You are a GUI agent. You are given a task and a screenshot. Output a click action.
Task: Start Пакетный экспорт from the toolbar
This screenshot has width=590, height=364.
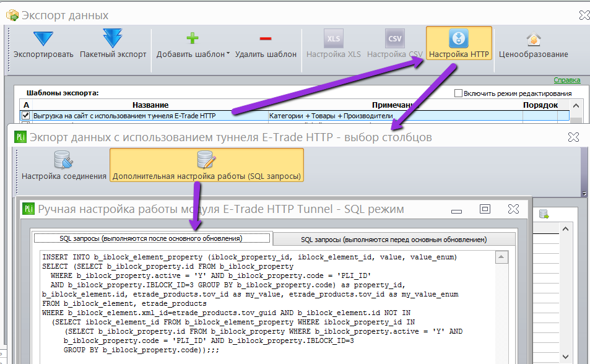113,45
